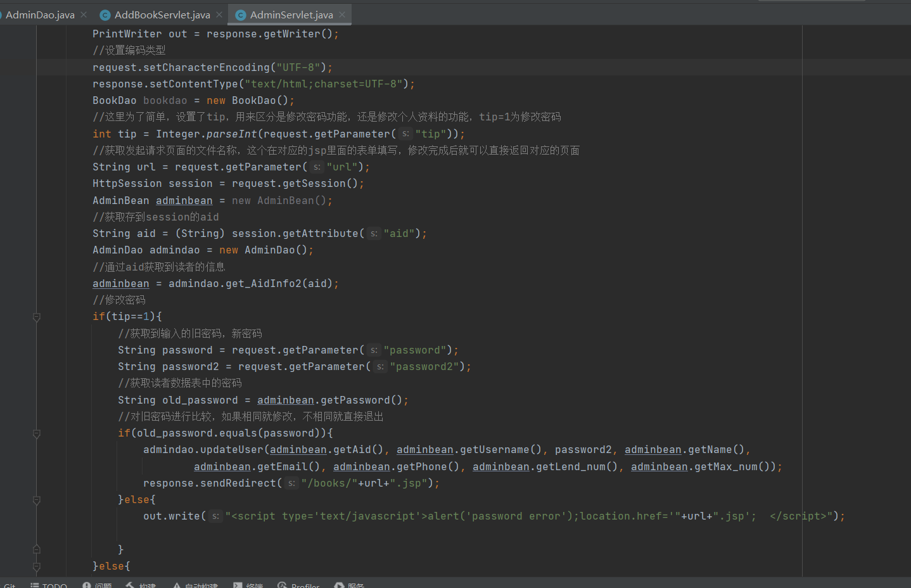Click the updateUser method call
This screenshot has height=588, width=911.
(232, 449)
